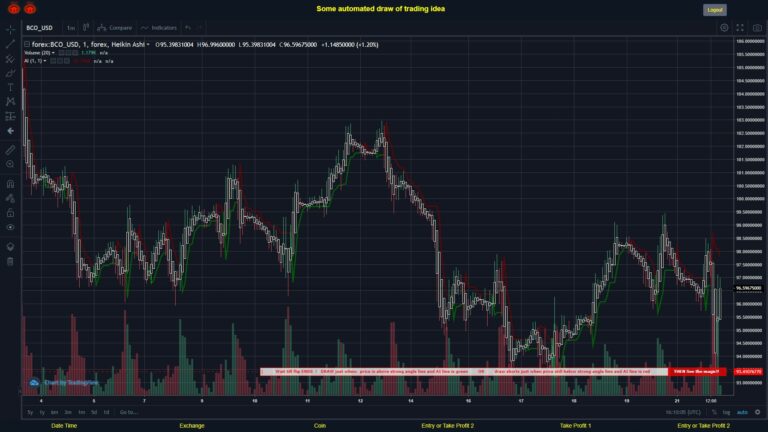Hide all drawings with eye icon
768x432 pixels.
tap(10, 227)
